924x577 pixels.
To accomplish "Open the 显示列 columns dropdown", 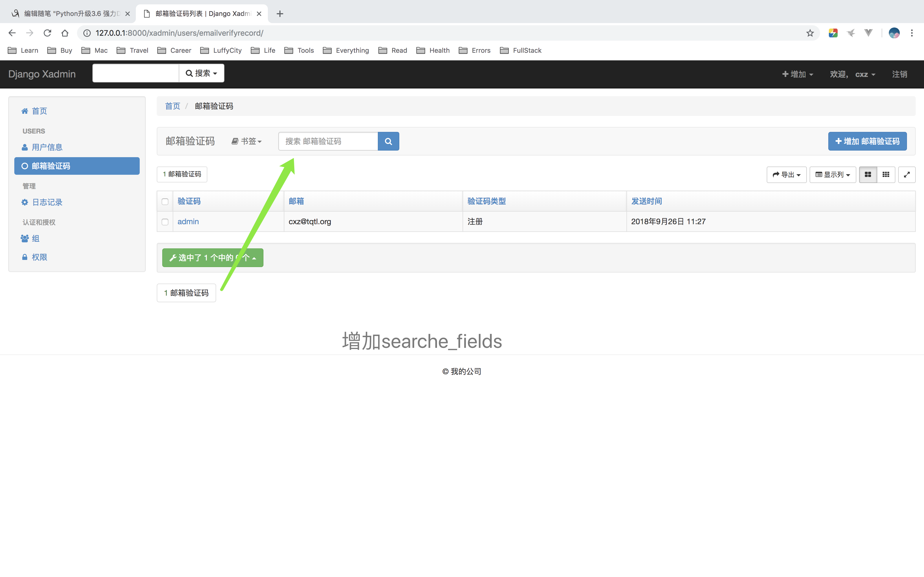I will tap(832, 174).
